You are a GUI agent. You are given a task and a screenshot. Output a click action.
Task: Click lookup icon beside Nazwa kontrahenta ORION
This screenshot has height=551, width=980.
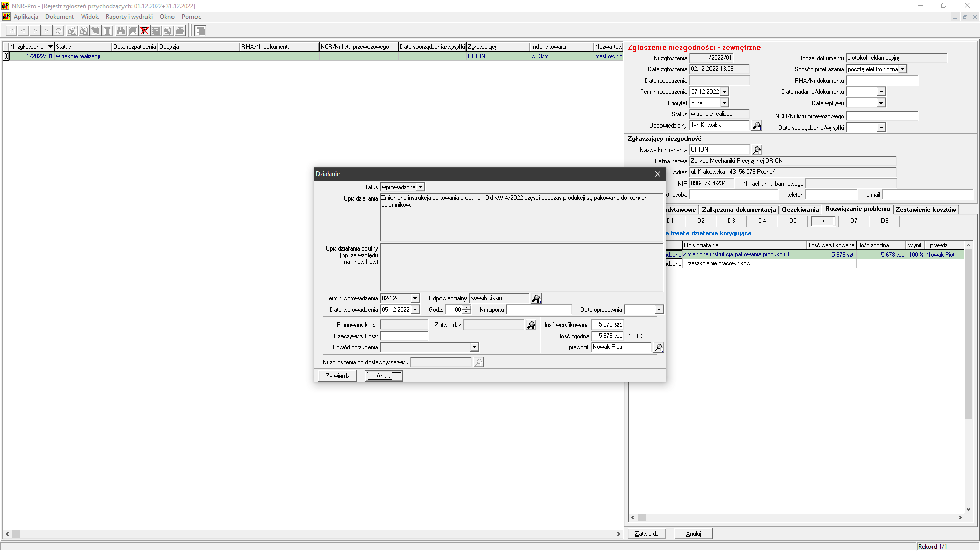click(757, 150)
